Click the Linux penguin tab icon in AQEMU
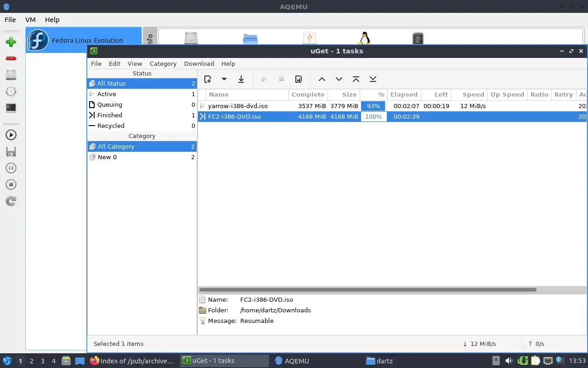The width and height of the screenshot is (588, 368). (x=365, y=38)
